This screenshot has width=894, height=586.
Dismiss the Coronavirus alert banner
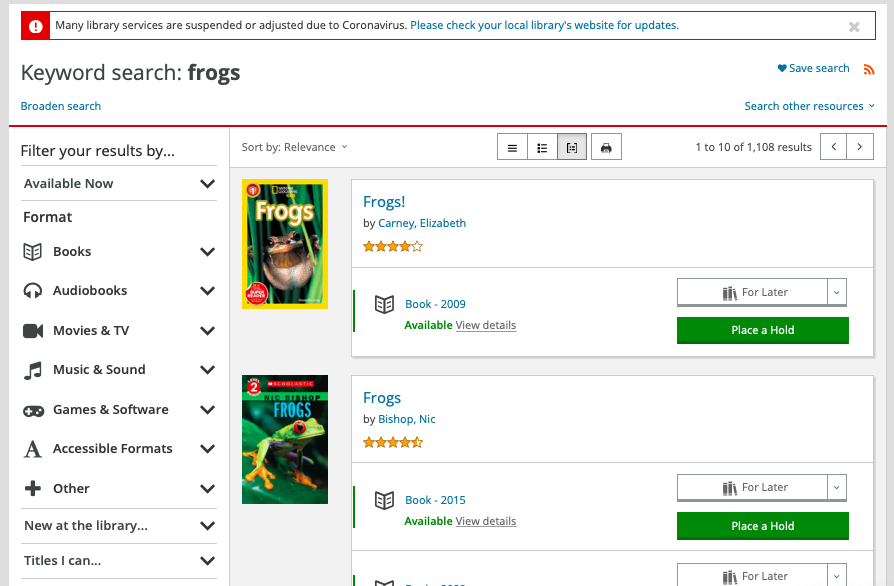(854, 26)
